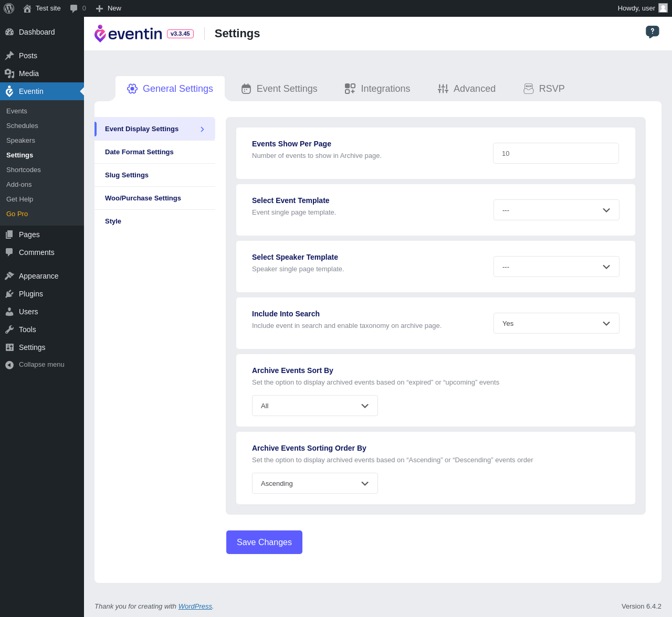Open Woo/Purchase Settings section
672x617 pixels.
tap(155, 198)
